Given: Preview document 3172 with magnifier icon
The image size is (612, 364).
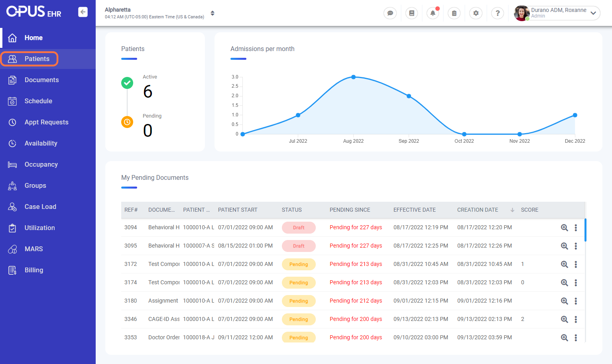Looking at the screenshot, I should [565, 264].
